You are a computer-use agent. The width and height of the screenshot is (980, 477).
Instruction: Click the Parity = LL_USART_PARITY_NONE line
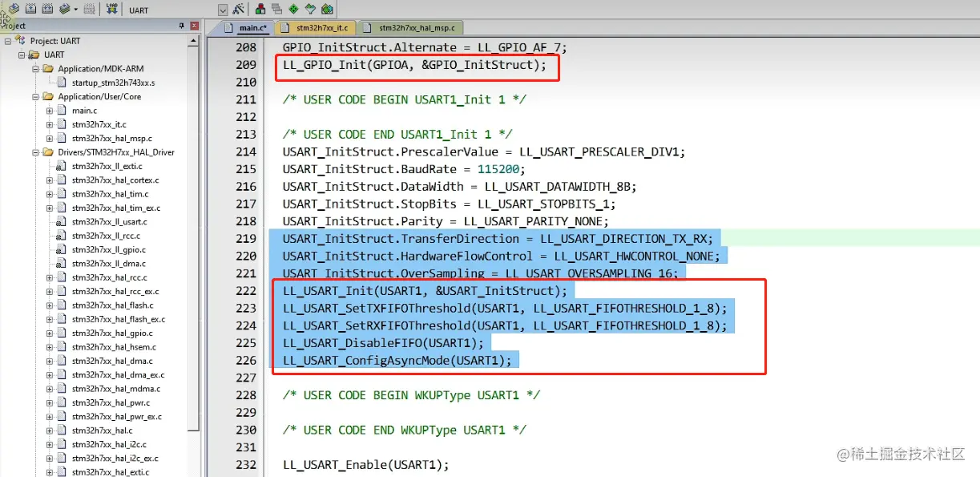pos(446,221)
